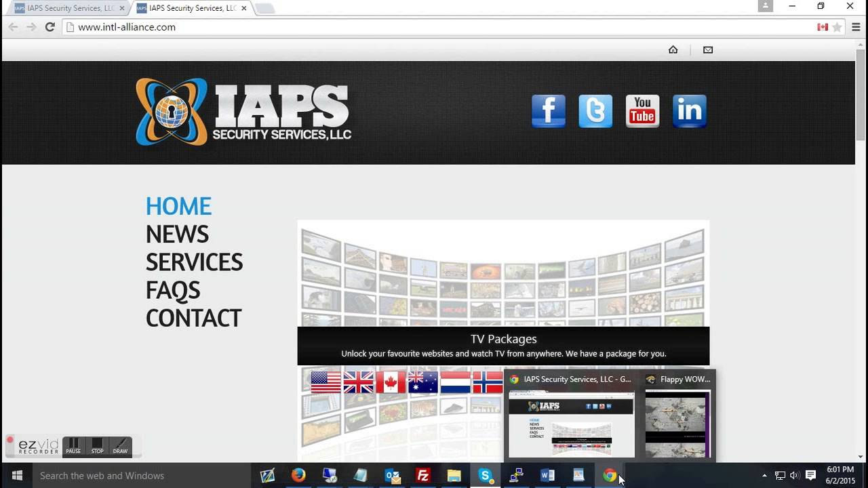This screenshot has width=868, height=488.
Task: Click the TV Packages banner caption
Action: pyautogui.click(x=503, y=346)
